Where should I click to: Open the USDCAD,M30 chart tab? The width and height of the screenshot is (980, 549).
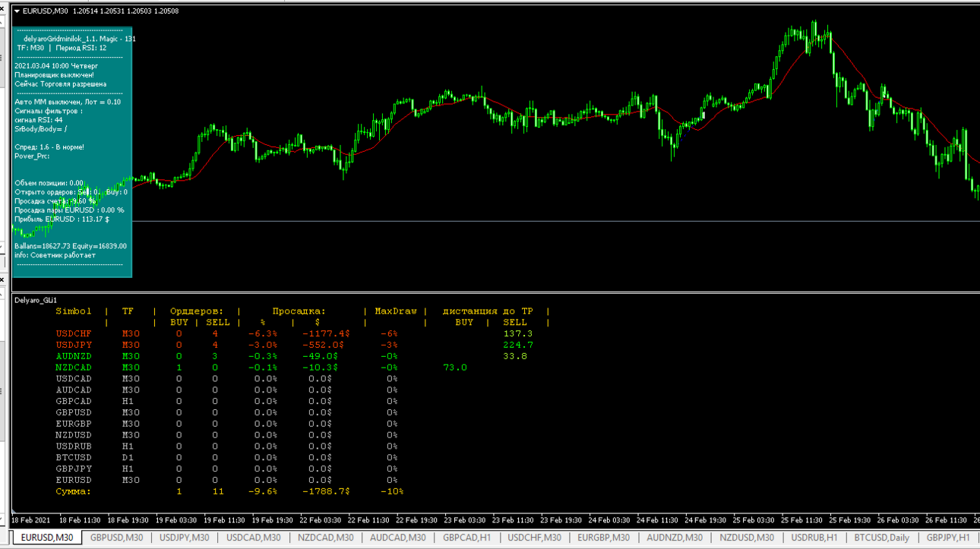click(x=254, y=538)
